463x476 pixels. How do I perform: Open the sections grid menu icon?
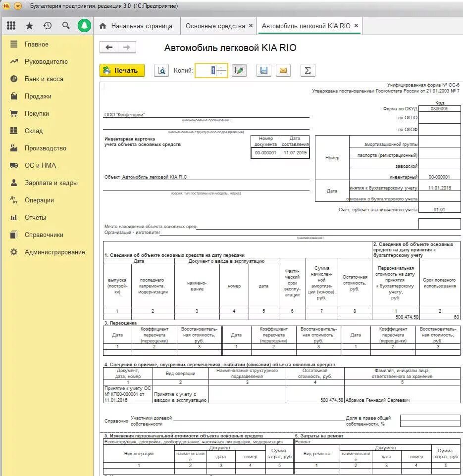11,26
